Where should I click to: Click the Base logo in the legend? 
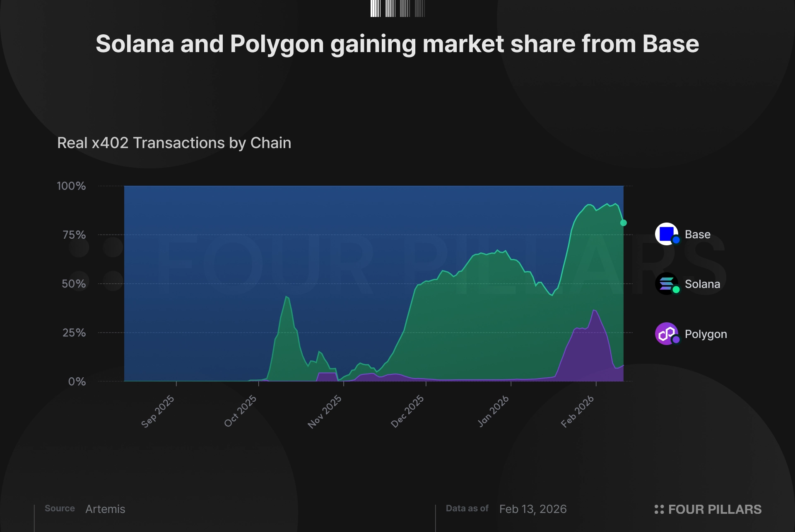pyautogui.click(x=666, y=234)
